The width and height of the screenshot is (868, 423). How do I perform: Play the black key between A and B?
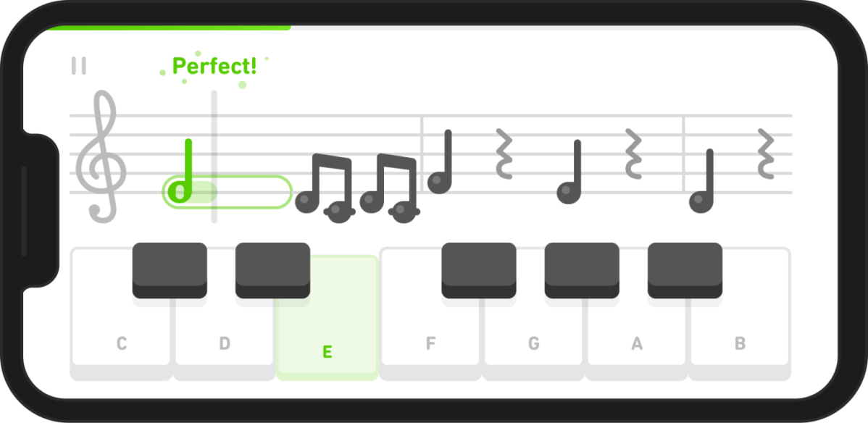point(685,270)
